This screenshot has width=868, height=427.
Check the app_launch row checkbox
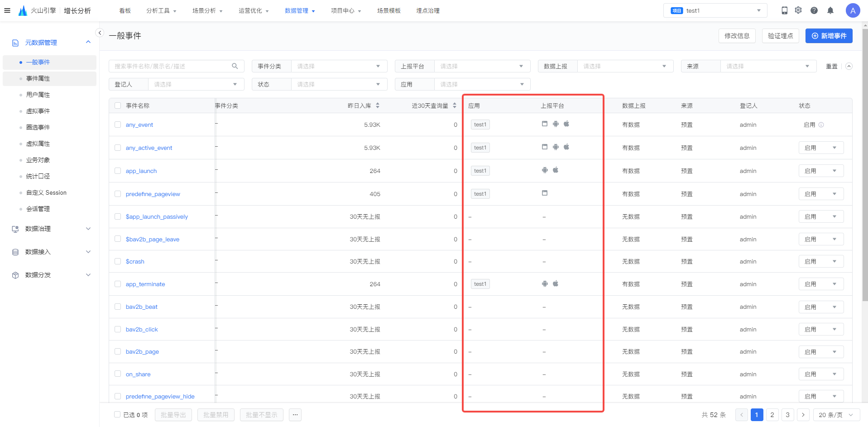pyautogui.click(x=118, y=171)
